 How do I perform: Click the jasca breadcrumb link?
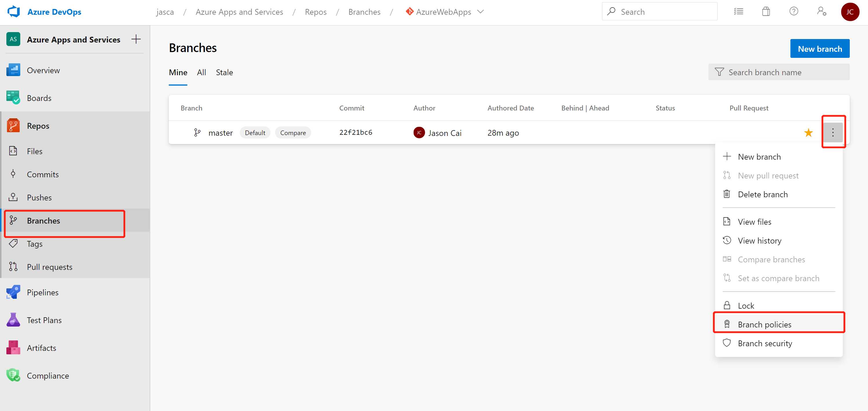click(x=165, y=12)
